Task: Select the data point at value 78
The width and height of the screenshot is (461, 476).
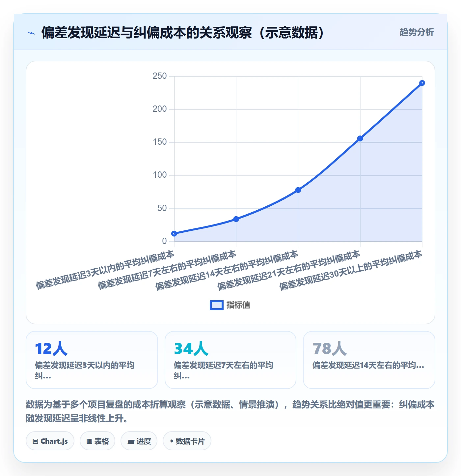Action: pos(298,190)
